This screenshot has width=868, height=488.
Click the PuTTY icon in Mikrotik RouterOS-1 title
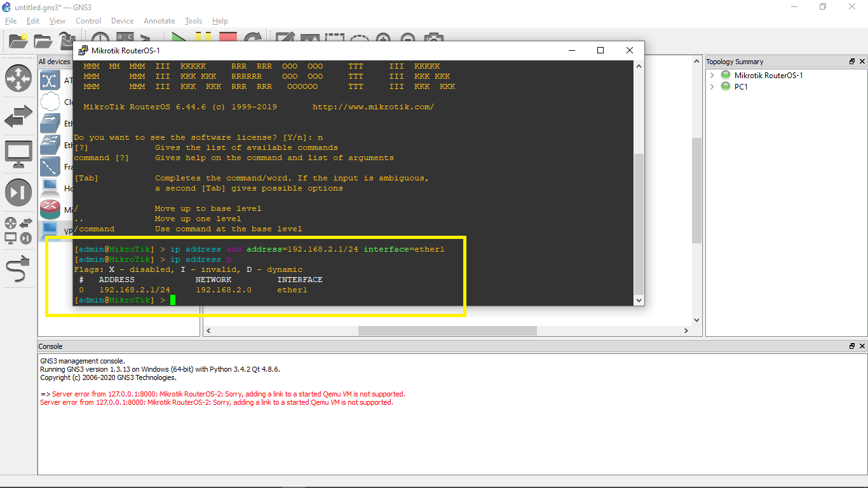(x=83, y=50)
